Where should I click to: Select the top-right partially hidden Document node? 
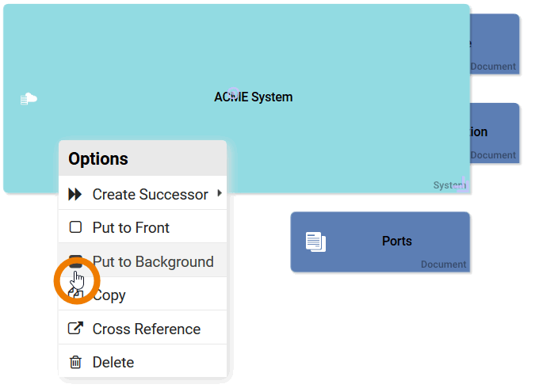495,44
